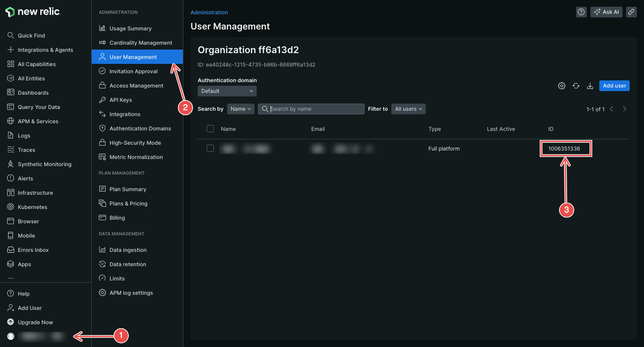Open the Errors Inbox section
Image resolution: width=644 pixels, height=347 pixels.
click(33, 250)
